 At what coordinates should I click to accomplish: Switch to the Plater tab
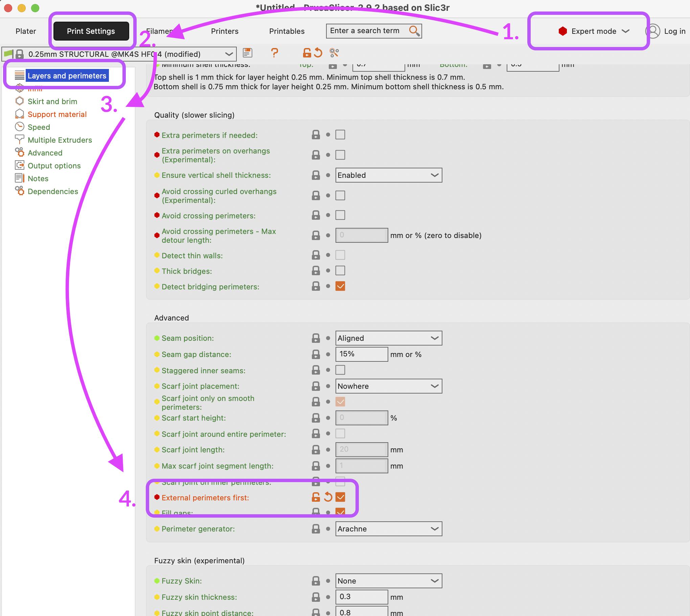tap(26, 31)
